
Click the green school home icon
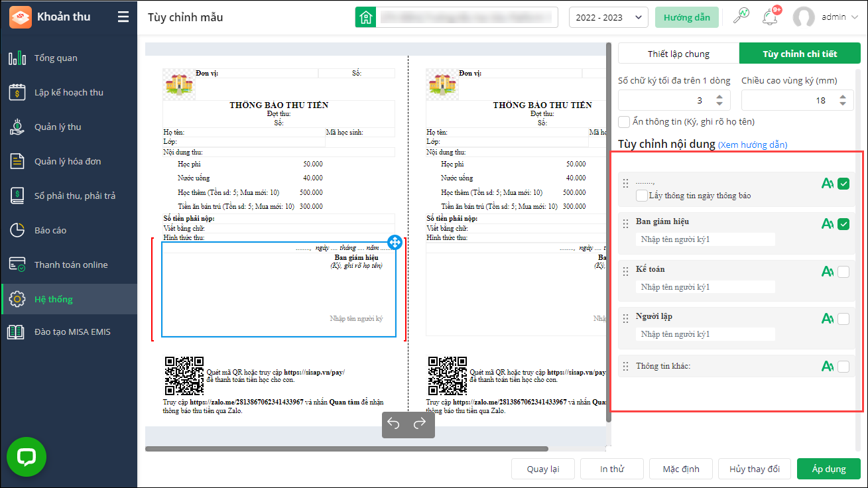tap(365, 17)
